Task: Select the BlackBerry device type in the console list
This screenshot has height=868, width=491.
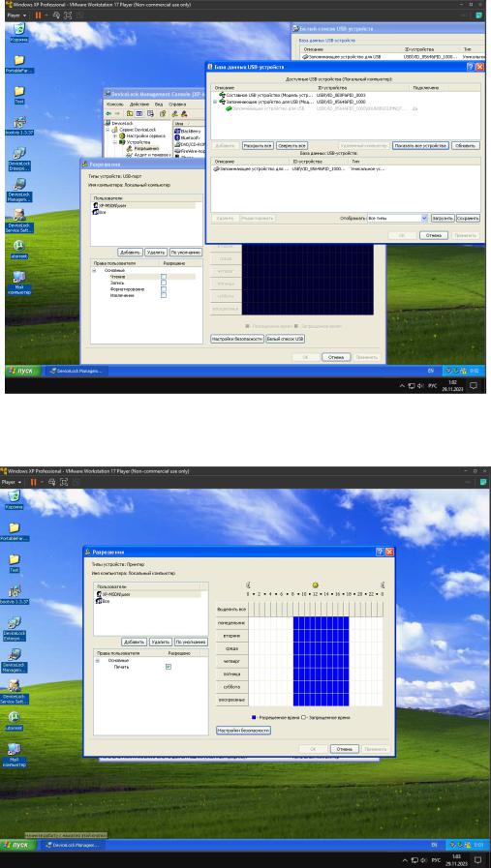Action: point(186,131)
